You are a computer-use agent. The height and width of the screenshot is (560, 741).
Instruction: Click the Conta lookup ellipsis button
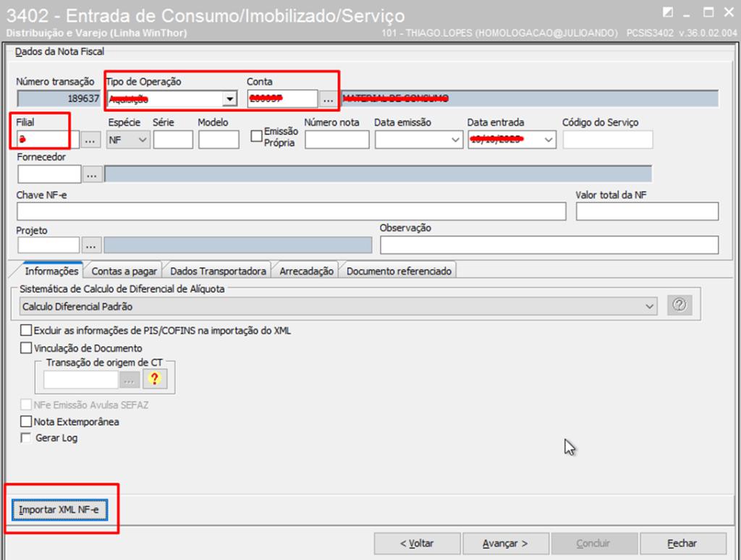pyautogui.click(x=329, y=99)
